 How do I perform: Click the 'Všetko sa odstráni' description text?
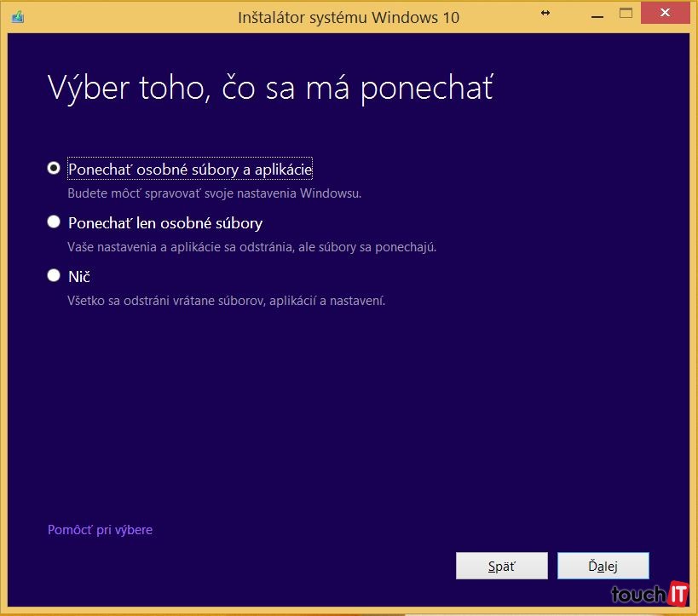click(x=226, y=300)
